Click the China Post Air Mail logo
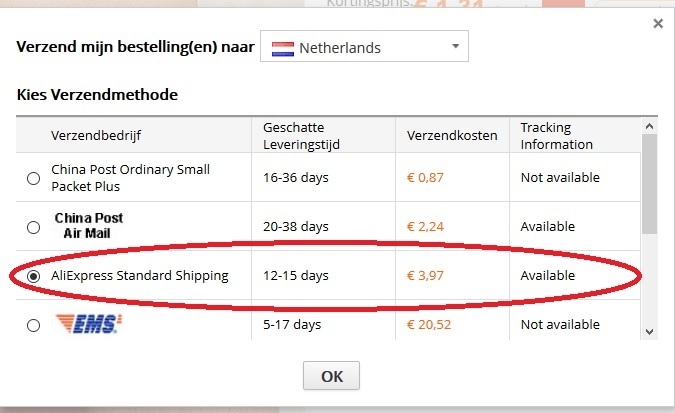This screenshot has height=413, width=675. [x=89, y=226]
